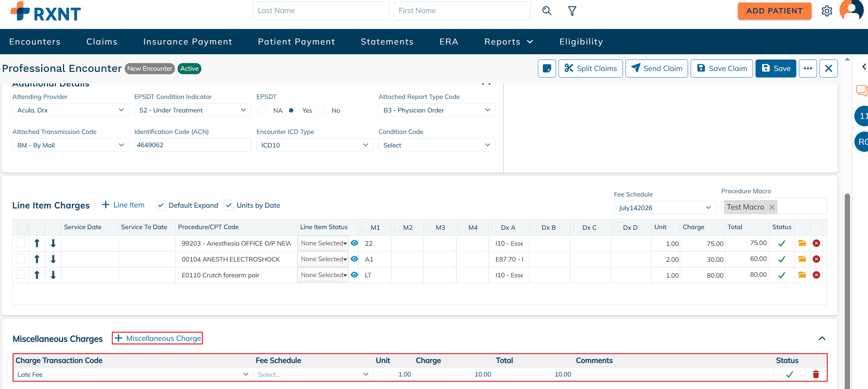Select the EPSDT No radio button
The width and height of the screenshot is (868, 389).
[321, 111]
